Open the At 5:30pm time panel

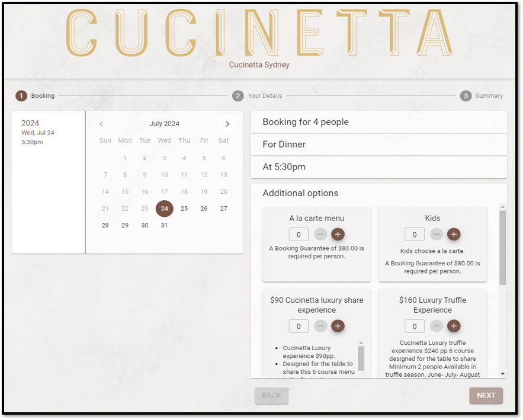(378, 167)
